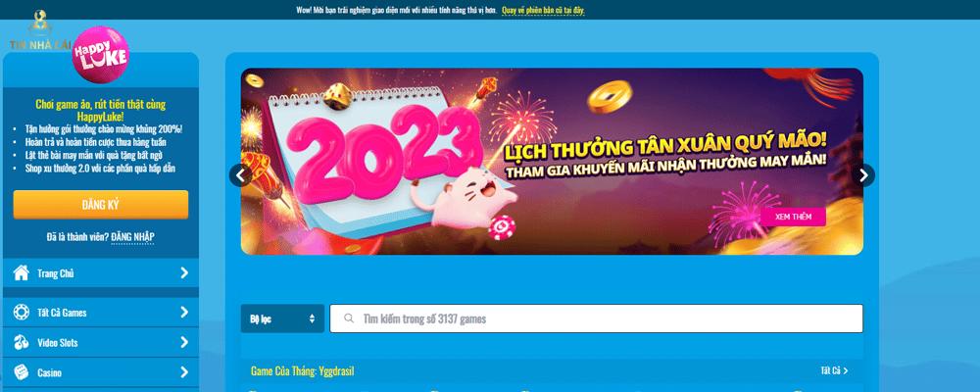The width and height of the screenshot is (980, 392).
Task: Click the poker chip icon for Tất Cả Games
Action: click(22, 312)
